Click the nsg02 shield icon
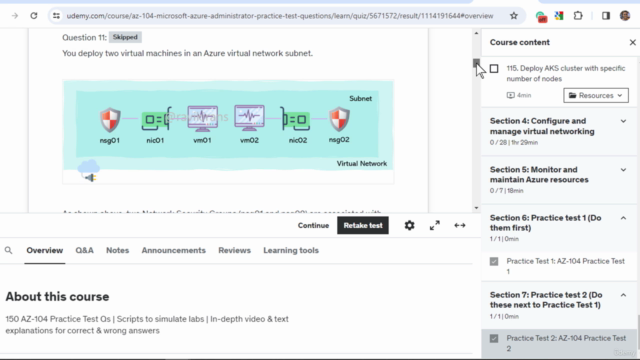The height and width of the screenshot is (360, 640). pyautogui.click(x=339, y=120)
